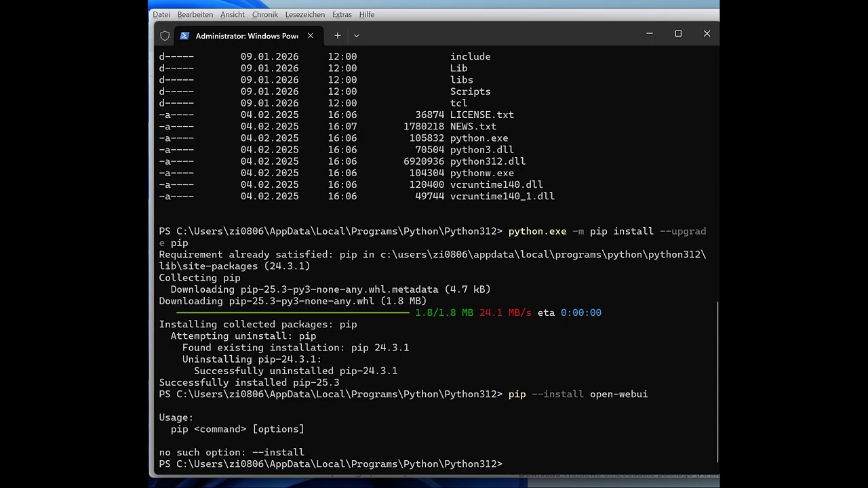The width and height of the screenshot is (868, 488).
Task: Minimize the terminal window
Action: click(x=650, y=33)
